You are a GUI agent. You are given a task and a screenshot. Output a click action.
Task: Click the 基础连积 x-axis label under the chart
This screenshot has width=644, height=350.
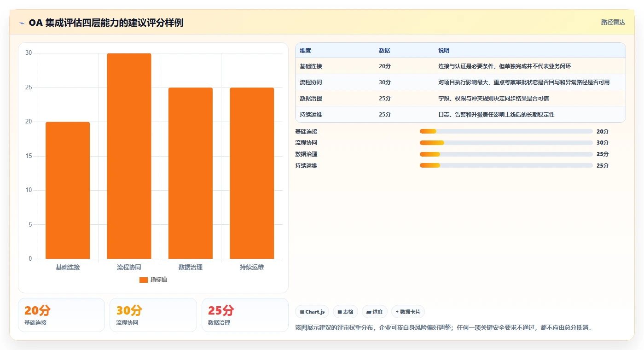click(x=68, y=267)
